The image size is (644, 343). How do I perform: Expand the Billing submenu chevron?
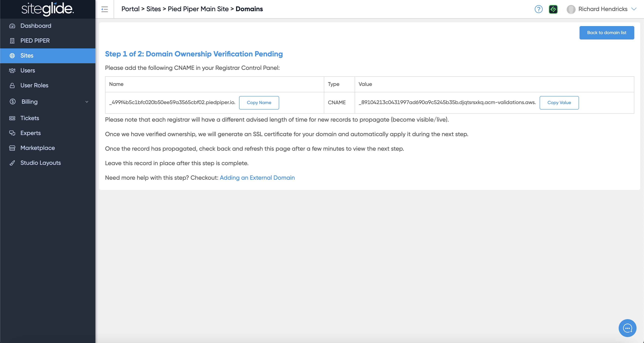coord(87,102)
